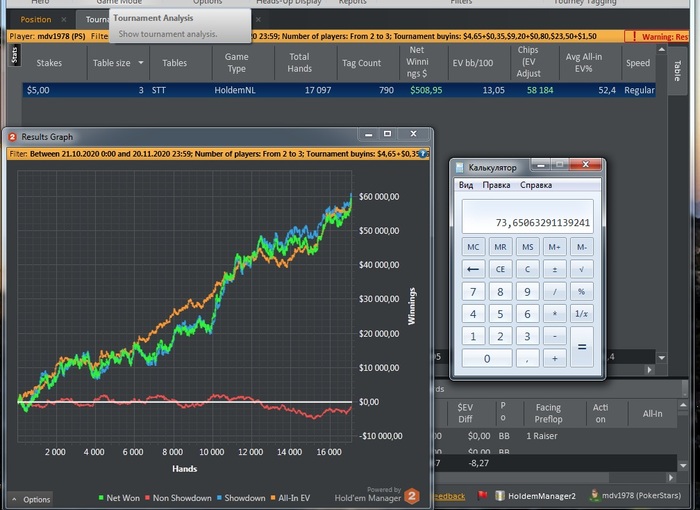This screenshot has height=510, width=700.
Task: Click the calculator plus-minus sign button
Action: tap(554, 269)
